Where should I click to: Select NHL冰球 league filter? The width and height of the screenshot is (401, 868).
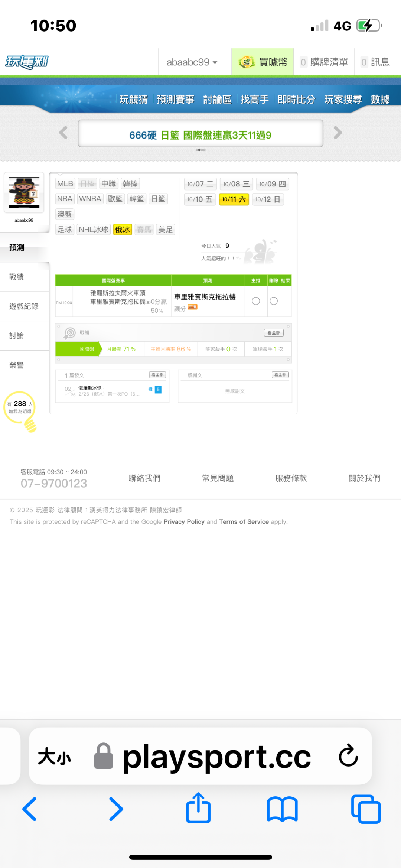94,230
